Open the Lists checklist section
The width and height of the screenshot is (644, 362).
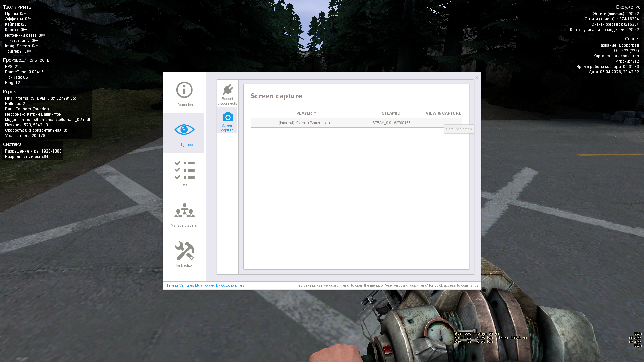point(184,173)
